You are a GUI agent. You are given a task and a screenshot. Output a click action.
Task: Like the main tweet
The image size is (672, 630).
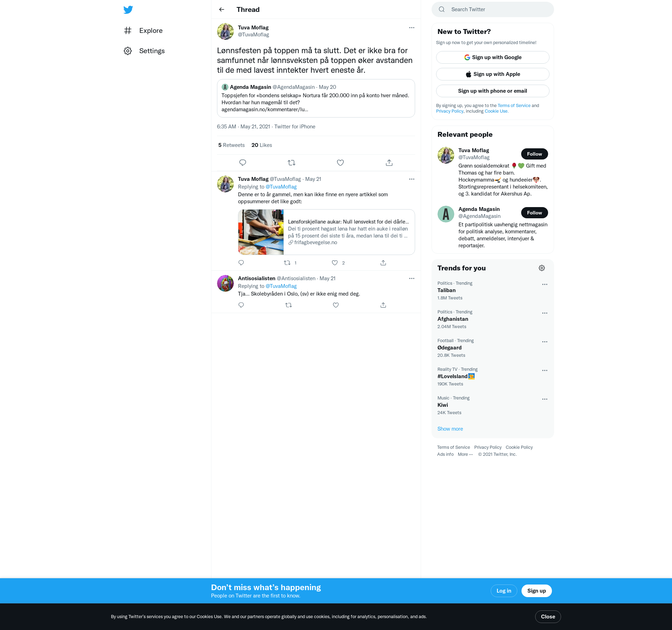pyautogui.click(x=340, y=163)
